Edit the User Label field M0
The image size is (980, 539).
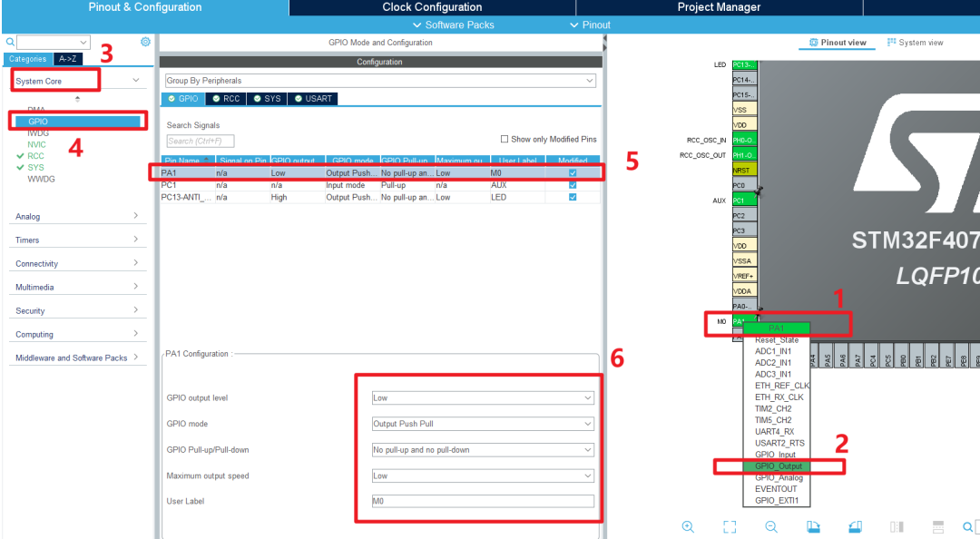pyautogui.click(x=483, y=501)
